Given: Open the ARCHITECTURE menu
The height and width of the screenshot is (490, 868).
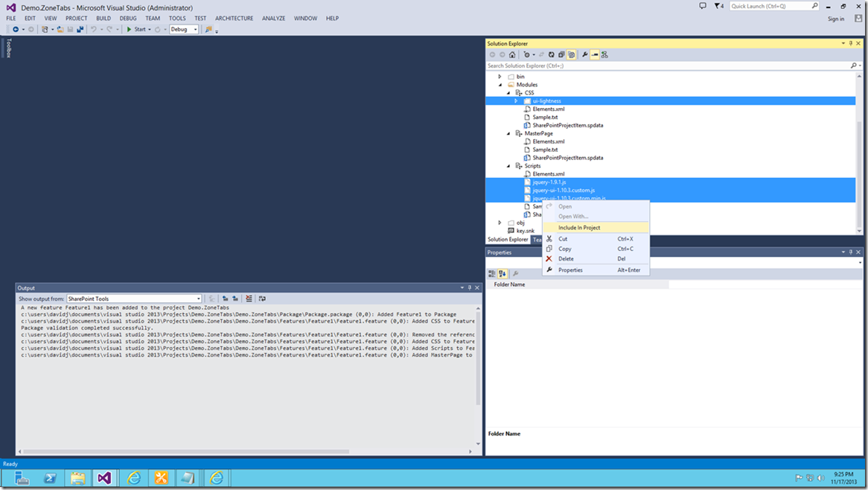Looking at the screenshot, I should tap(234, 19).
